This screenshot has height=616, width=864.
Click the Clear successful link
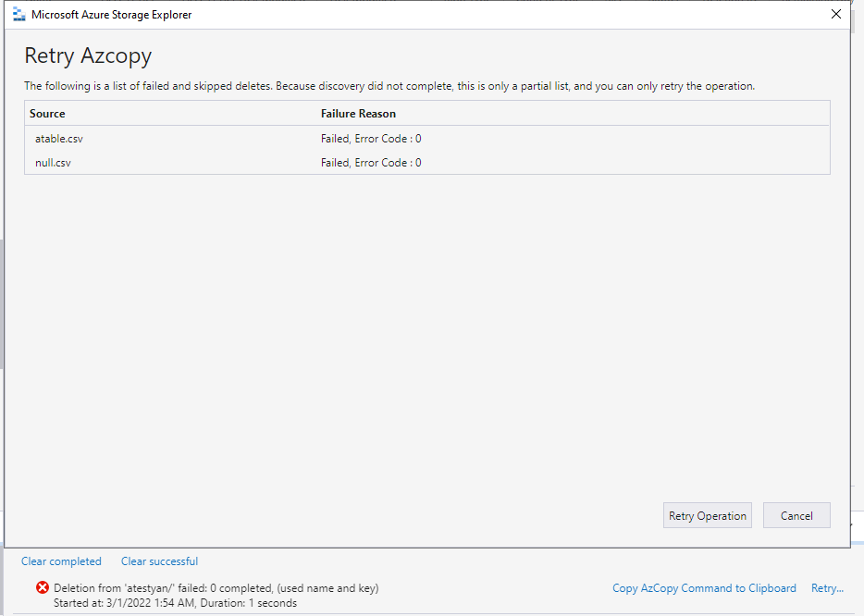click(x=159, y=561)
